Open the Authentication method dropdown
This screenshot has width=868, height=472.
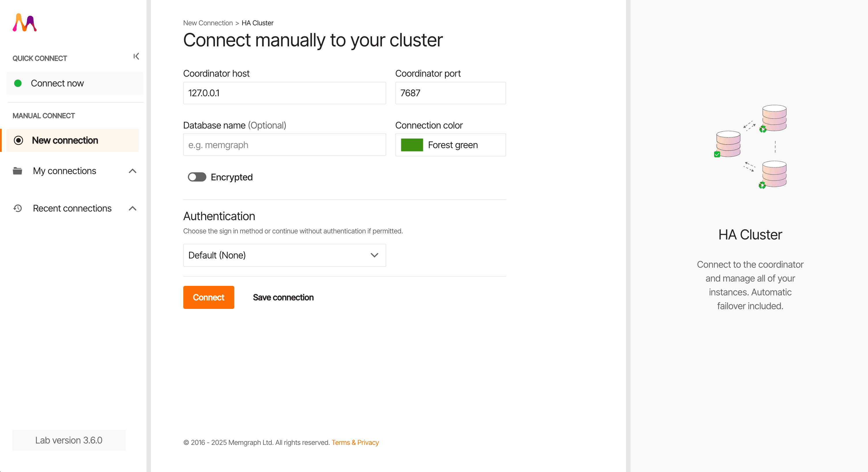pyautogui.click(x=284, y=255)
